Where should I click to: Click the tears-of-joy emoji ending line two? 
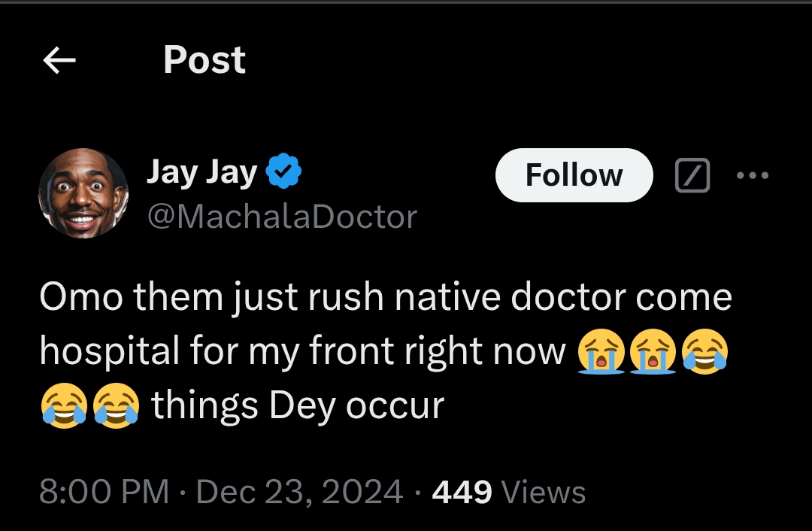click(x=704, y=352)
